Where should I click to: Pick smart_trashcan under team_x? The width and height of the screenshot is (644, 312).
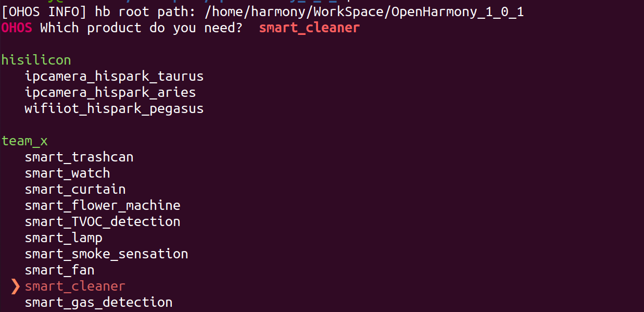tap(79, 157)
